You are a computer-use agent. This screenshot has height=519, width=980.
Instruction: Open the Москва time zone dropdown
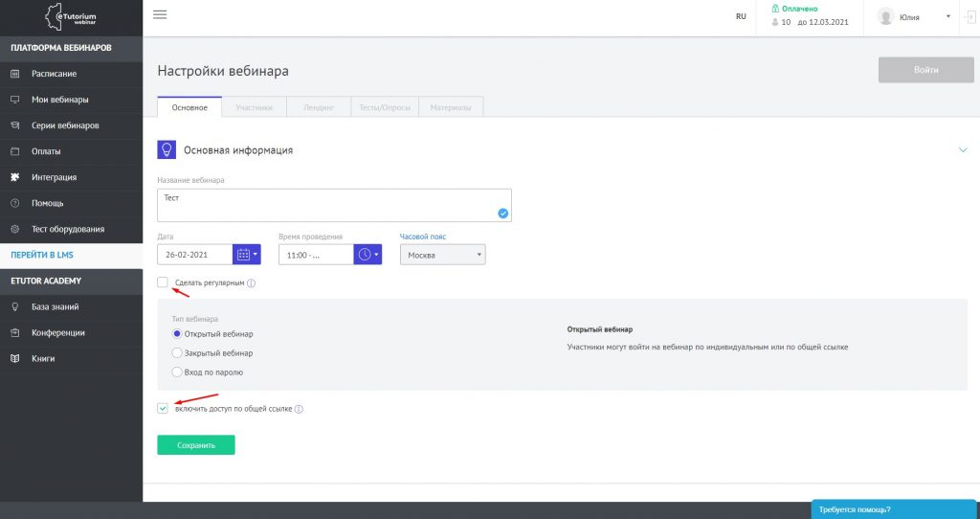pyautogui.click(x=442, y=255)
